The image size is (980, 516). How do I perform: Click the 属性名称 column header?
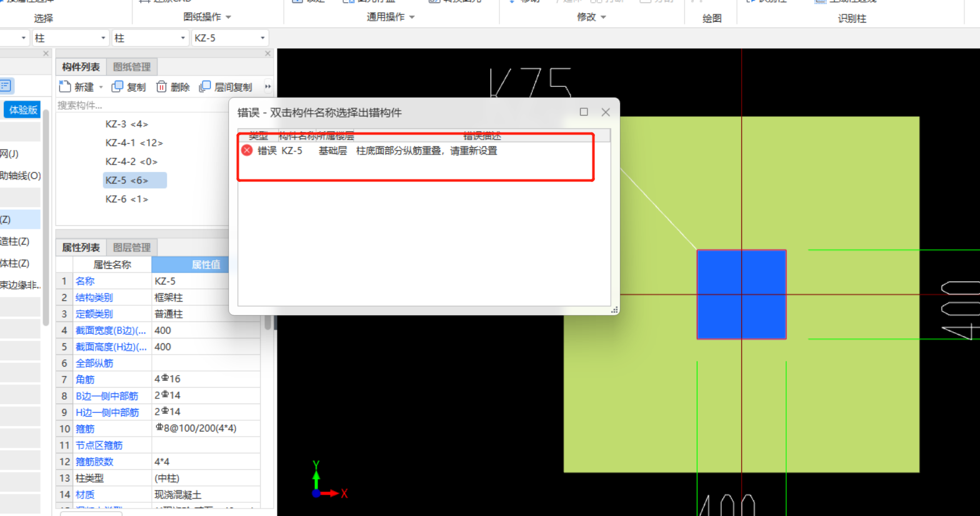tap(112, 265)
